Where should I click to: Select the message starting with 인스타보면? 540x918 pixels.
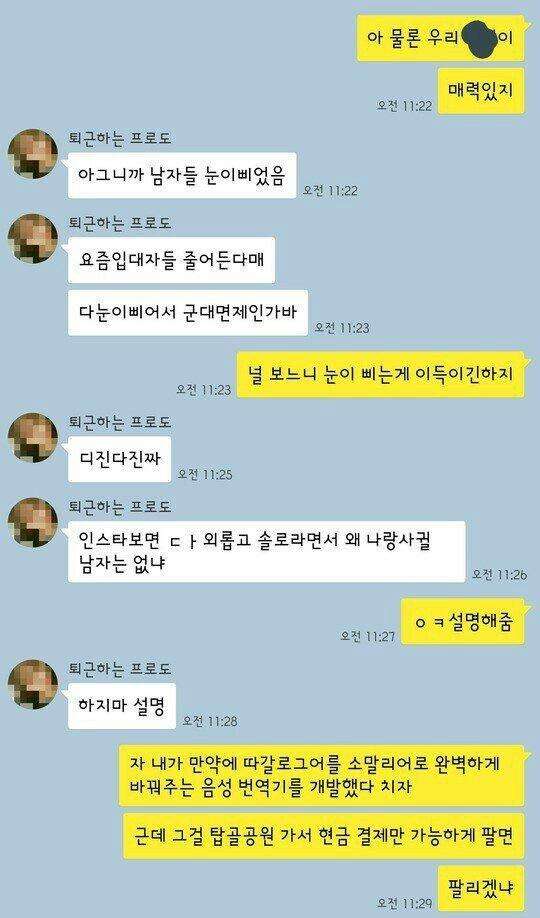pos(266,552)
